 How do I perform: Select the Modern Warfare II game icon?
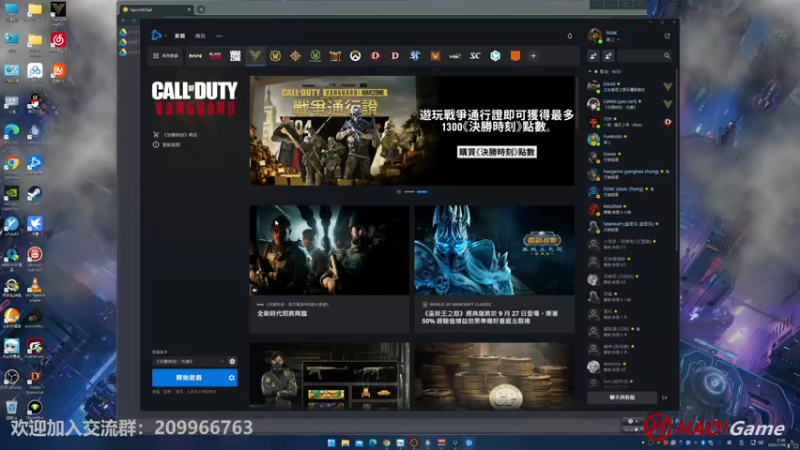tap(195, 56)
